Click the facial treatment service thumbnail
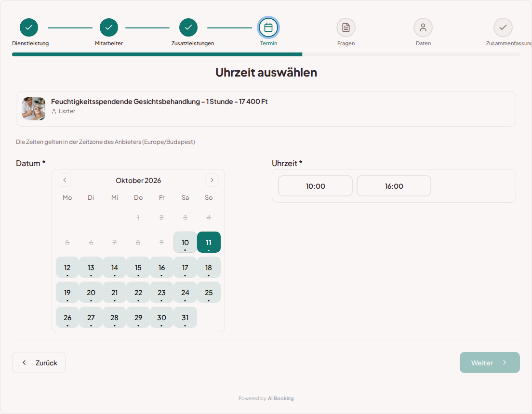This screenshot has height=414, width=532. (x=34, y=109)
